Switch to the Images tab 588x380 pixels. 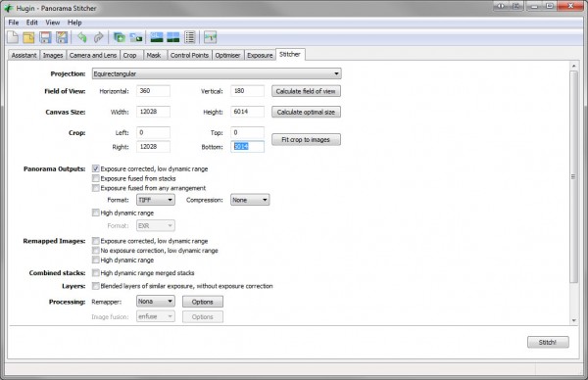(53, 55)
